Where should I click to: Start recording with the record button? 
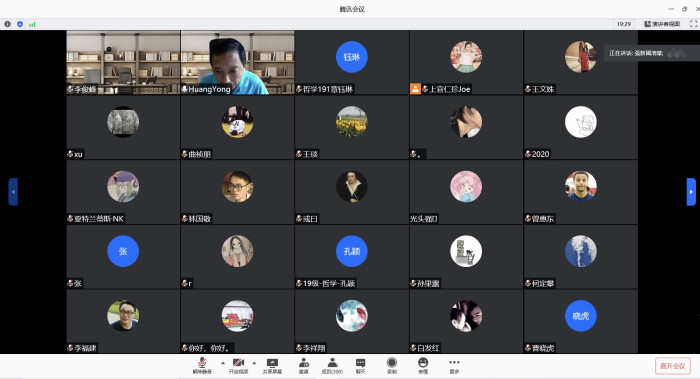point(392,366)
